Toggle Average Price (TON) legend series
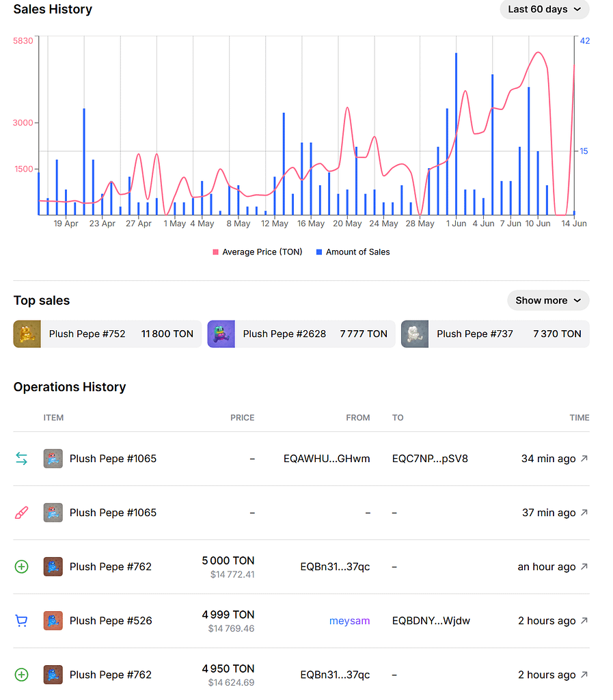Image resolution: width=613 pixels, height=700 pixels. coord(258,252)
